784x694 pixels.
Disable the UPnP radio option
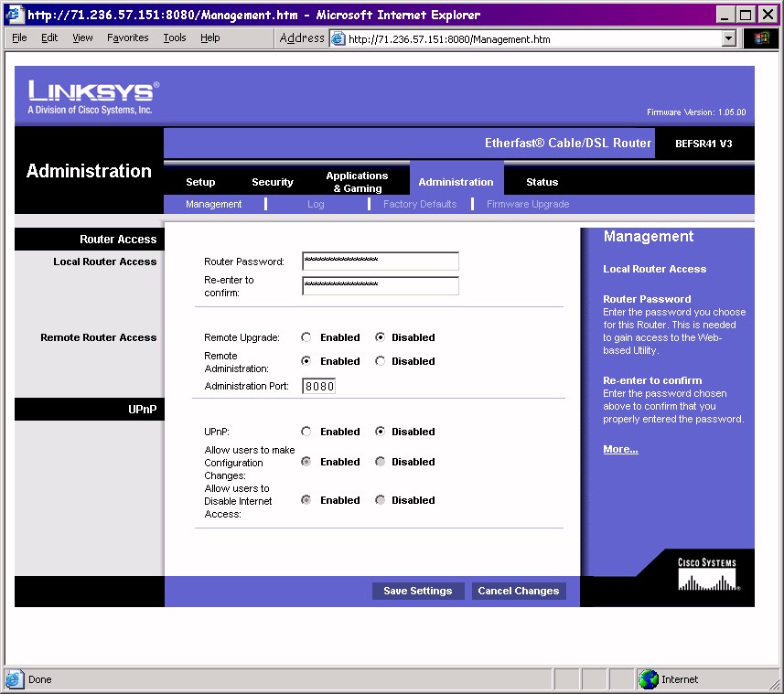point(380,432)
